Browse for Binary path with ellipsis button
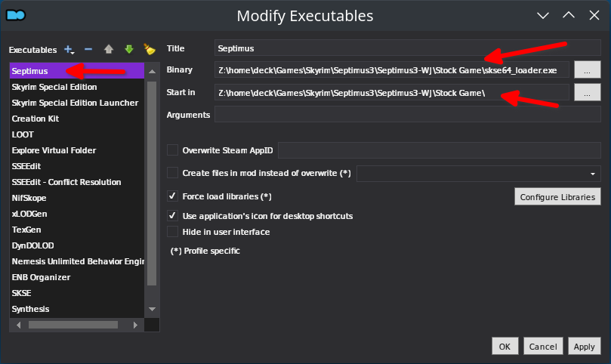The height and width of the screenshot is (364, 611). pos(588,69)
